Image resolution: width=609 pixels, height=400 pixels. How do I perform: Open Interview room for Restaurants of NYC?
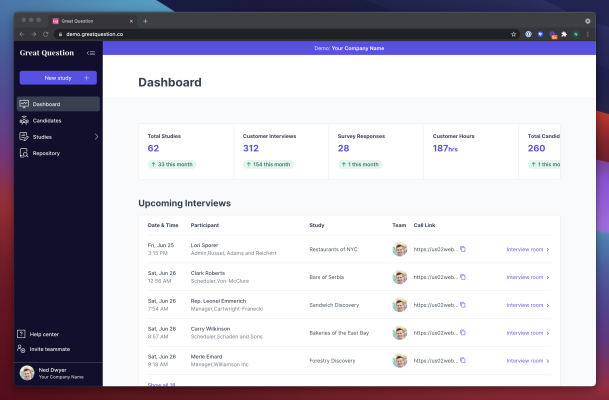point(525,249)
